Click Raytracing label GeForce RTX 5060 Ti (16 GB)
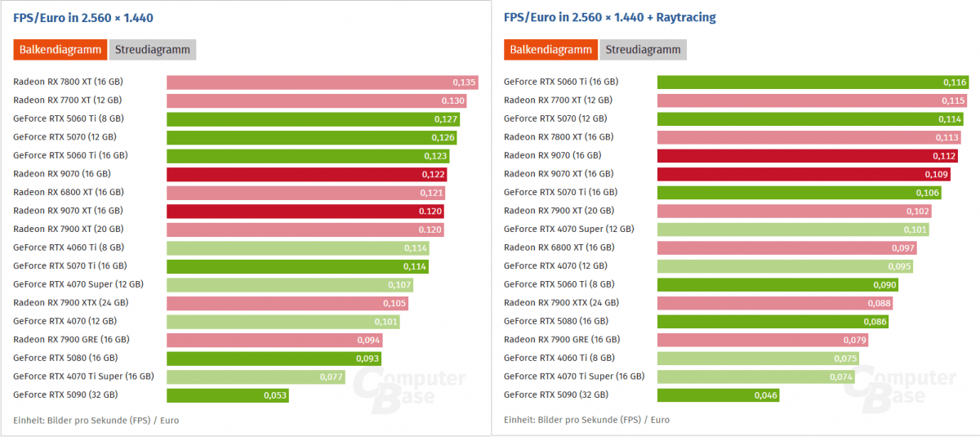The height and width of the screenshot is (437, 980). (561, 82)
